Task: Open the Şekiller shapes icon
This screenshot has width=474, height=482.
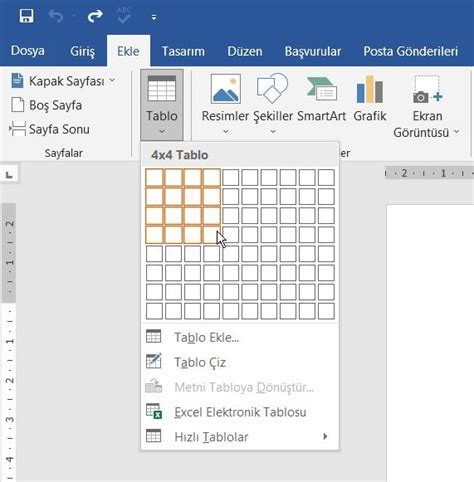Action: click(x=272, y=88)
